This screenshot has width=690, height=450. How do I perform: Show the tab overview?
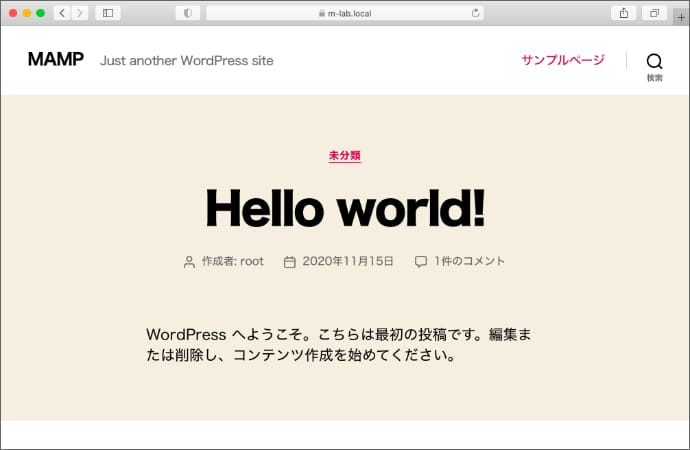pos(654,13)
